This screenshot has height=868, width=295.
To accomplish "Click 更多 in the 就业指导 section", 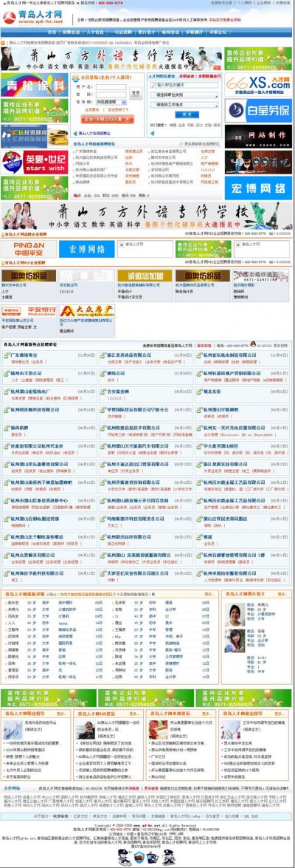I will pos(280,714).
